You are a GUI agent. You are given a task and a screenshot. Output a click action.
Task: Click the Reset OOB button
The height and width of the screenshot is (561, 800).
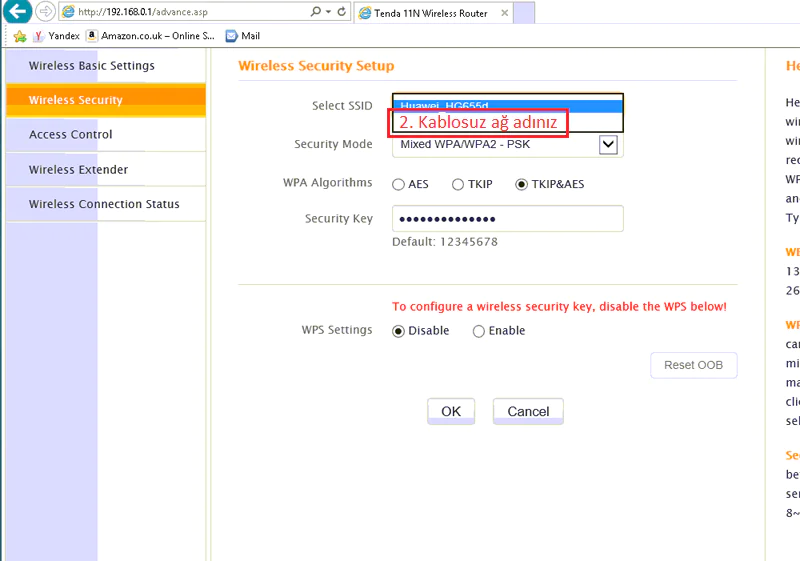693,365
